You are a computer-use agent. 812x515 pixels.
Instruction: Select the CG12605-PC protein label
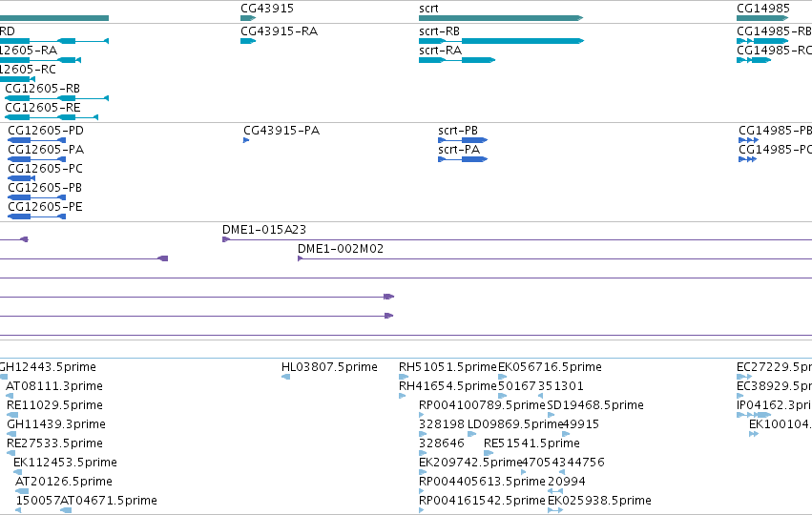click(45, 169)
